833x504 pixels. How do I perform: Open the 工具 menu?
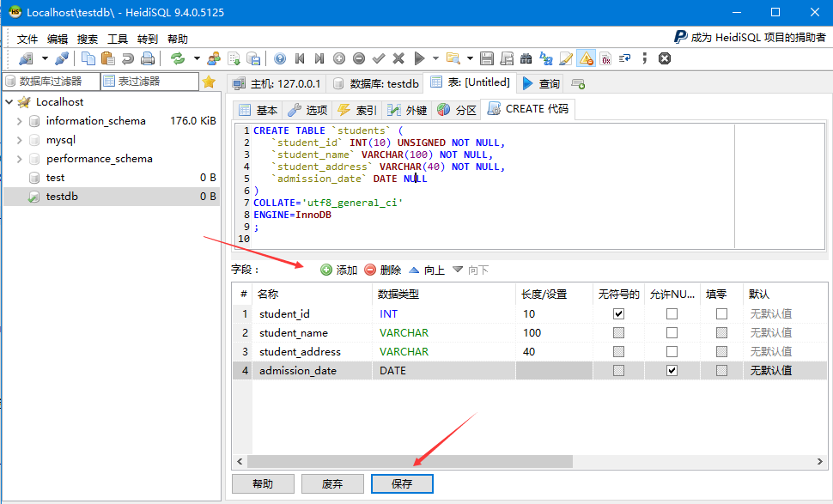coord(117,39)
